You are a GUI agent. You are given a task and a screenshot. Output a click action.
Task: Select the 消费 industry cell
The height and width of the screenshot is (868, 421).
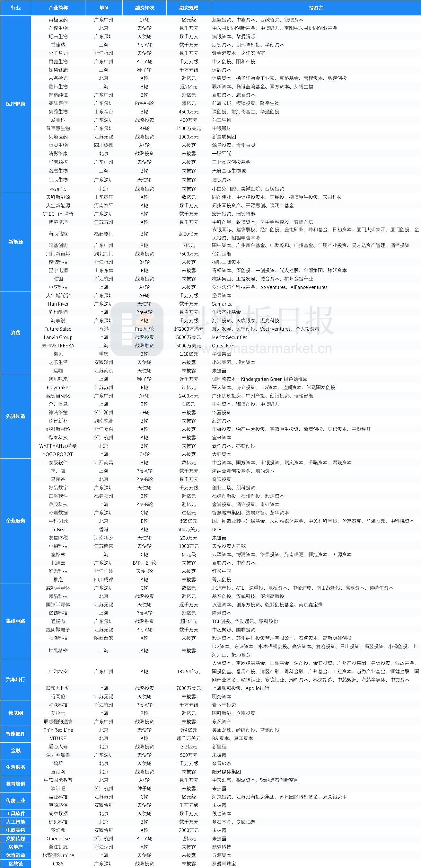click(x=15, y=333)
